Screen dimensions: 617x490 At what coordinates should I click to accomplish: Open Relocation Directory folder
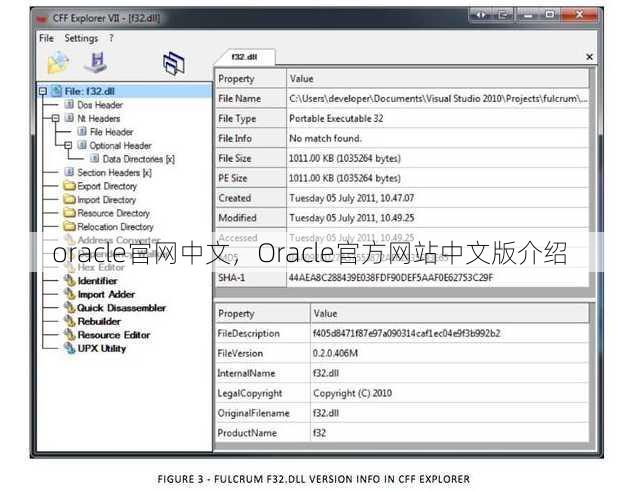pyautogui.click(x=115, y=227)
